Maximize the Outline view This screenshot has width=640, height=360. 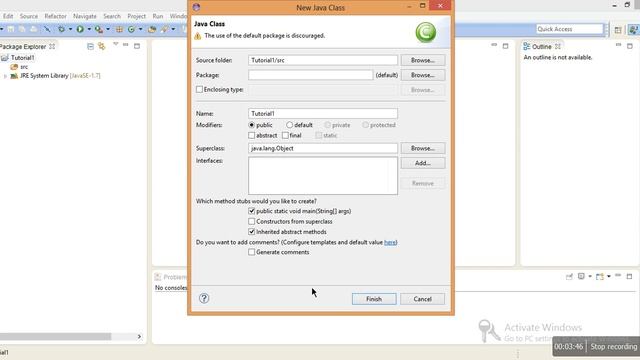tap(630, 46)
